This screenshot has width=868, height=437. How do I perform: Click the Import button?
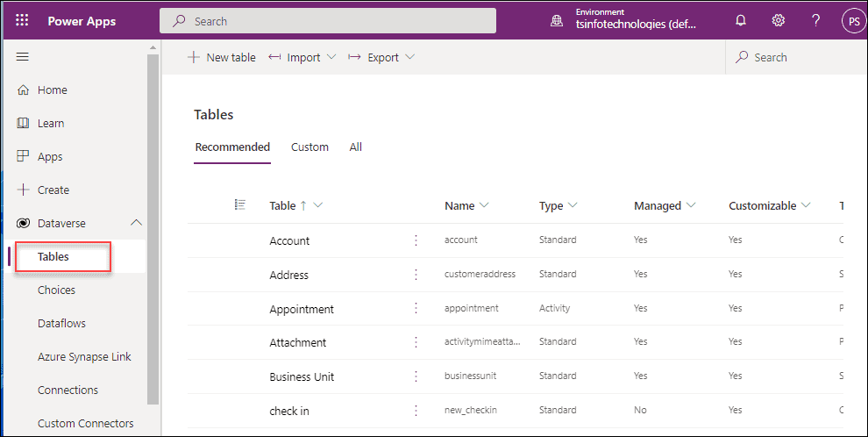pyautogui.click(x=302, y=57)
